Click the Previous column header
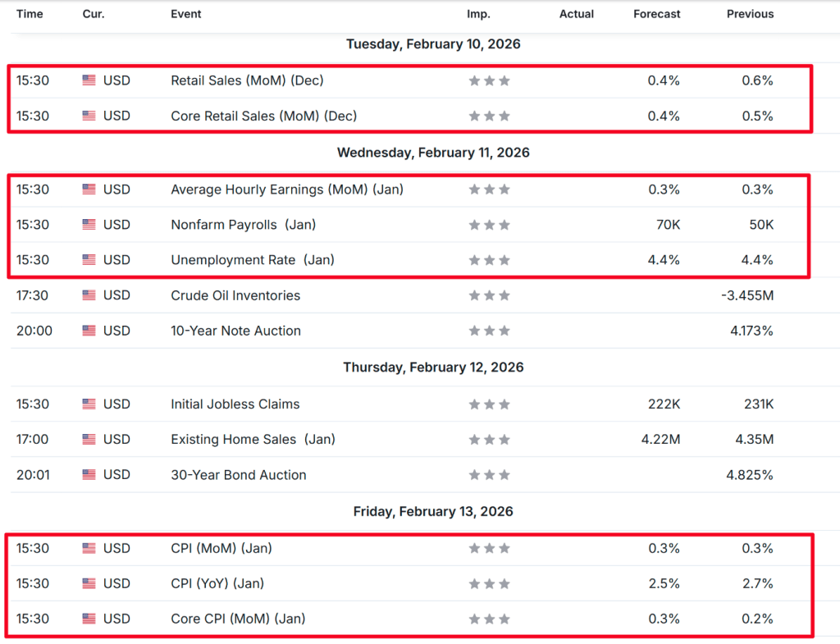 [x=750, y=14]
